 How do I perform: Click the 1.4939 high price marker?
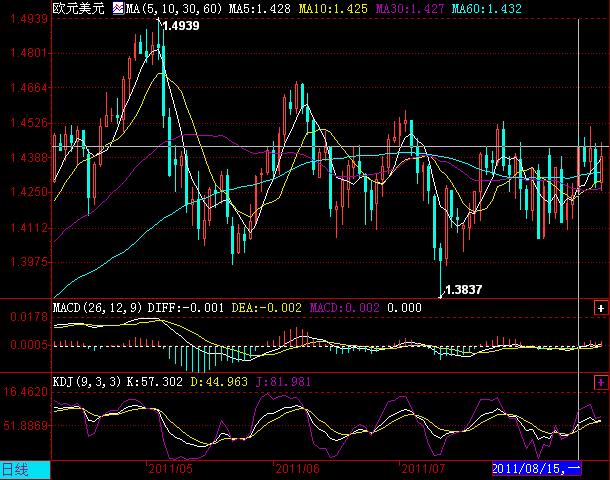point(181,26)
